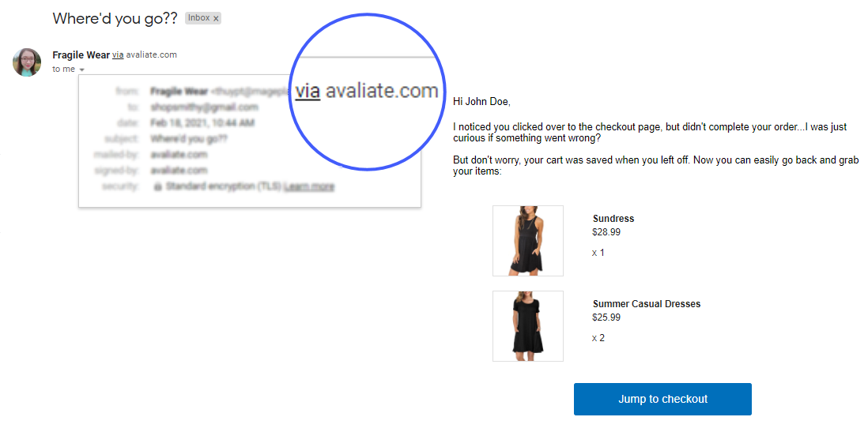The width and height of the screenshot is (868, 432).
Task: Click the shopsmithy@gmail.com recipient address
Action: [x=204, y=107]
